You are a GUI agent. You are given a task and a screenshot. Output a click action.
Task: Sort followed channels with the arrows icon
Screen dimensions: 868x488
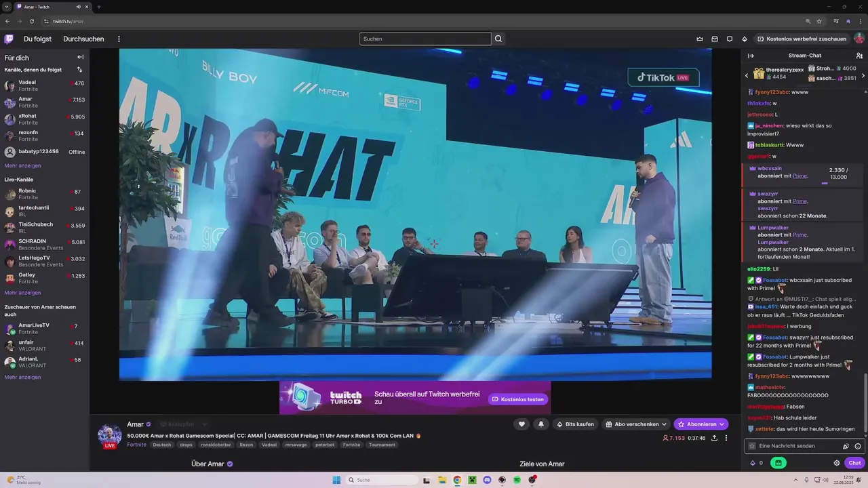pos(79,70)
